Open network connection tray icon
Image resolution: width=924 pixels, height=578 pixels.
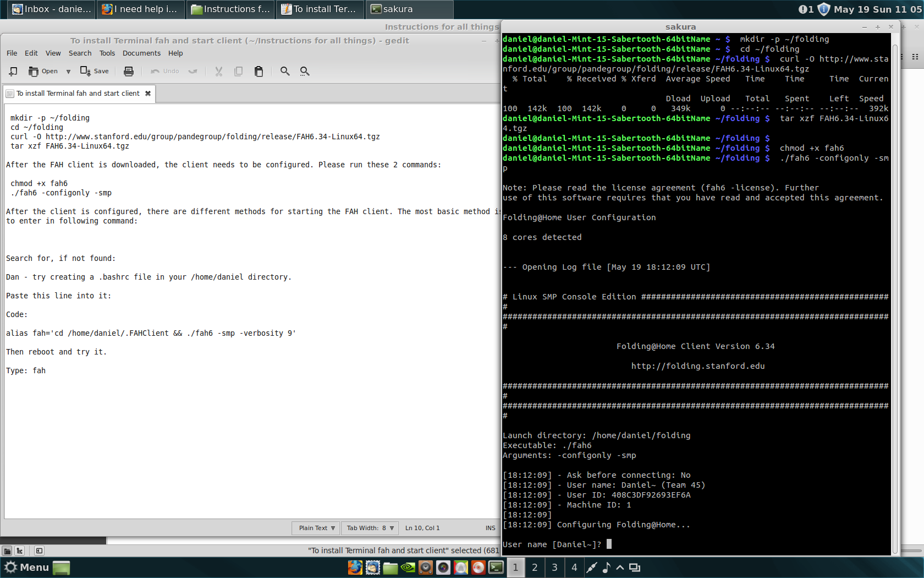[x=592, y=568]
